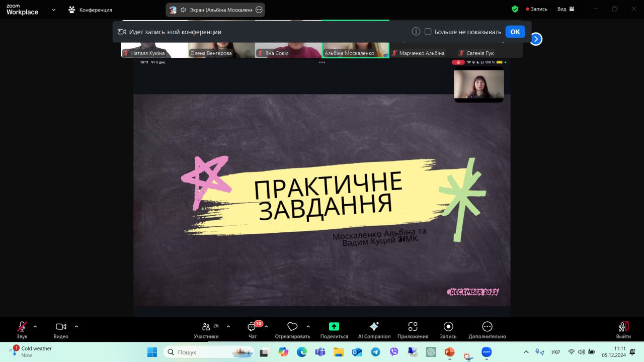644x362 pixels.
Task: Check the "Больше не показывать" checkbox
Action: tap(428, 32)
